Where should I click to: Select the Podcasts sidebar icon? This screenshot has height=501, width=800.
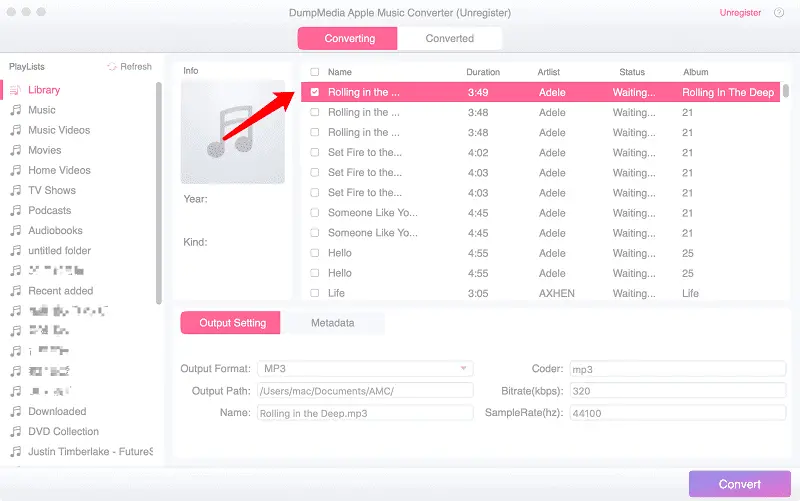15,211
